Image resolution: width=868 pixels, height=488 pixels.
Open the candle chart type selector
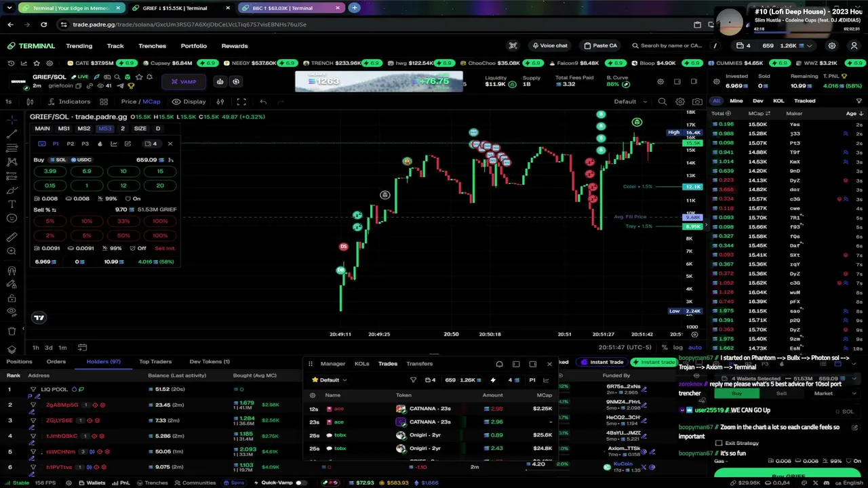point(30,102)
